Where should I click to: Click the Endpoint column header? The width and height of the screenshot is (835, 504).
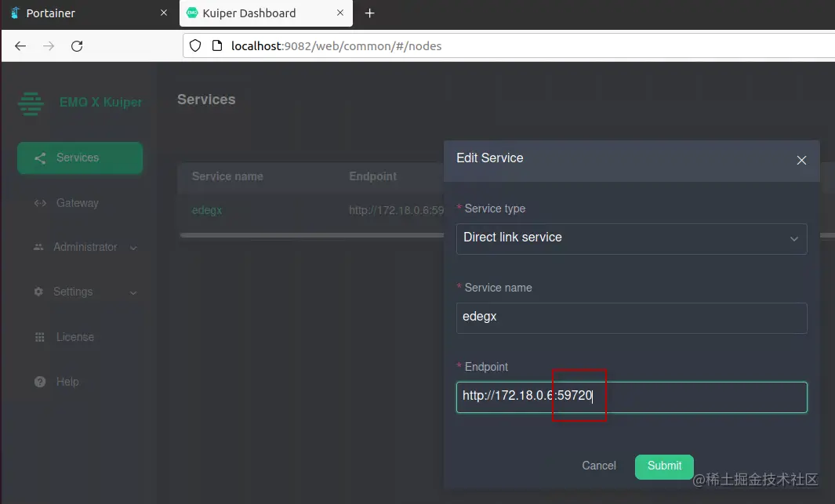click(x=372, y=176)
